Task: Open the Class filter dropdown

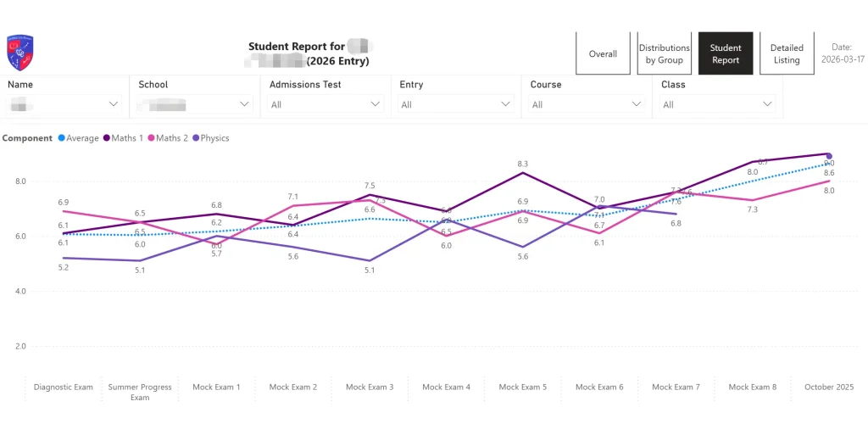Action: [x=767, y=104]
